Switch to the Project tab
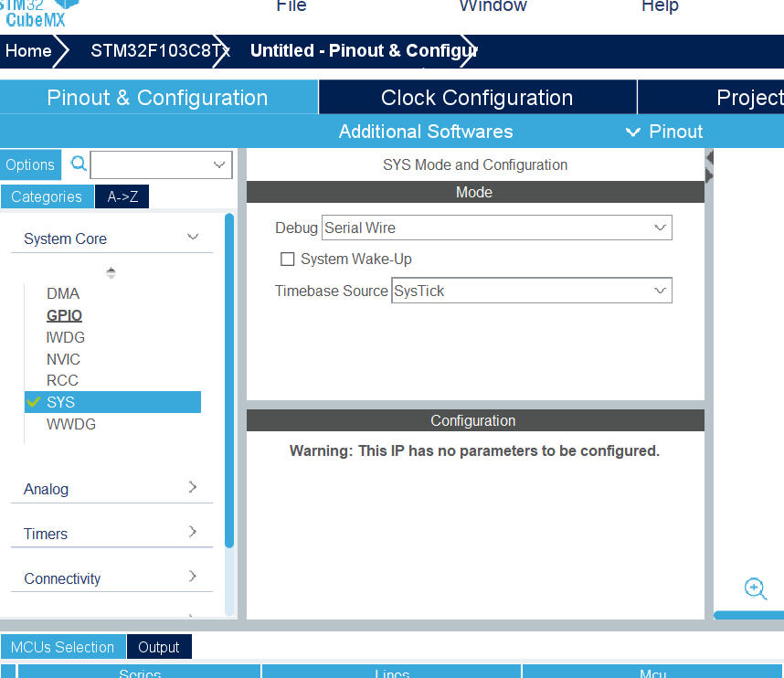 [x=711, y=97]
